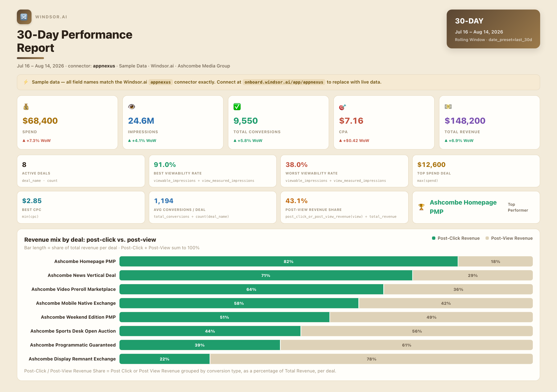The width and height of the screenshot is (557, 392).
Task: Click the Rolling Window date_preset=last_30d text
Action: (x=493, y=40)
